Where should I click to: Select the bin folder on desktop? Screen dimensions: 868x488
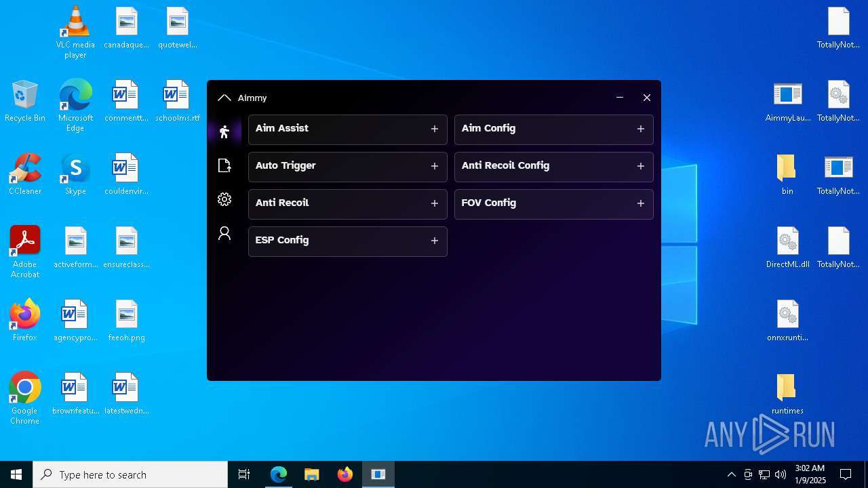(787, 174)
